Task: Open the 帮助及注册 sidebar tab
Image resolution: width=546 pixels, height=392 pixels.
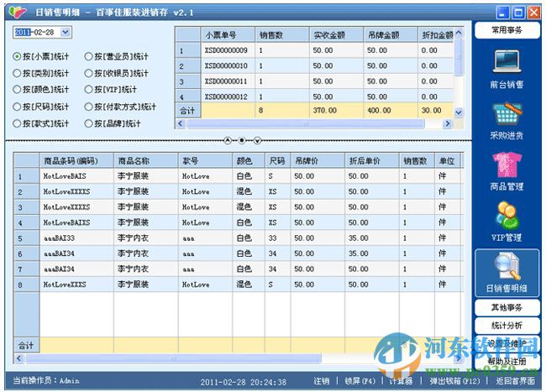Action: (507, 362)
